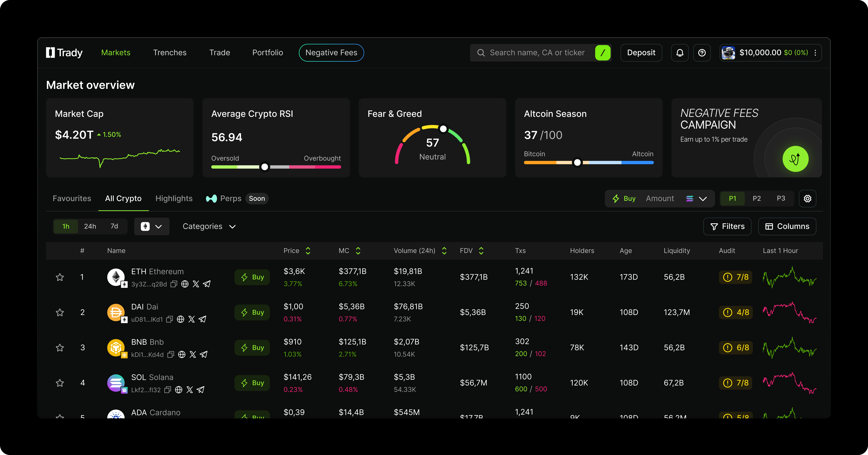868x455 pixels.
Task: Click the X (Twitter) icon for BNB
Action: (192, 354)
